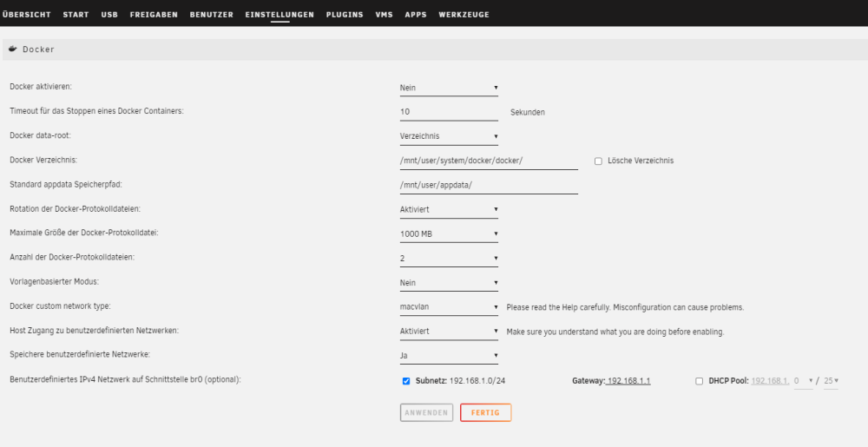
Task: Open the Docker aktivieren dropdown
Action: coord(449,88)
